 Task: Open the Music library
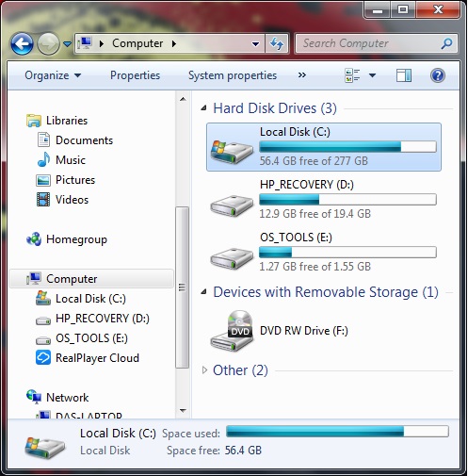[71, 160]
